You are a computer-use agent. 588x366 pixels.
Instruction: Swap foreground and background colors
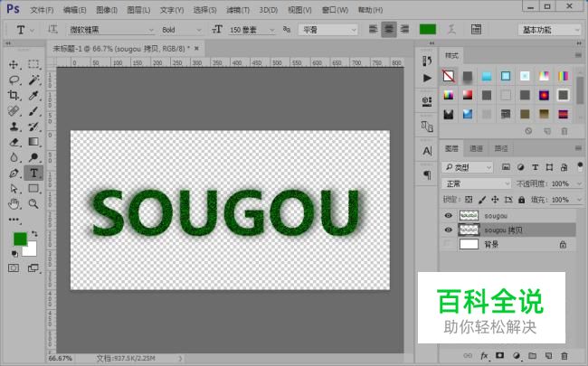(34, 234)
